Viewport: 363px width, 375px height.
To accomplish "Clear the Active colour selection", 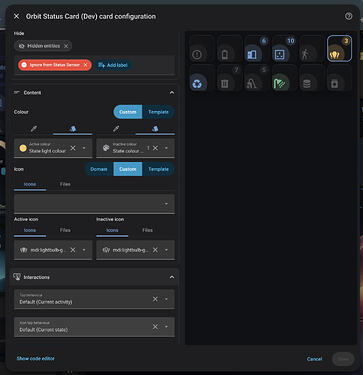I will point(73,148).
